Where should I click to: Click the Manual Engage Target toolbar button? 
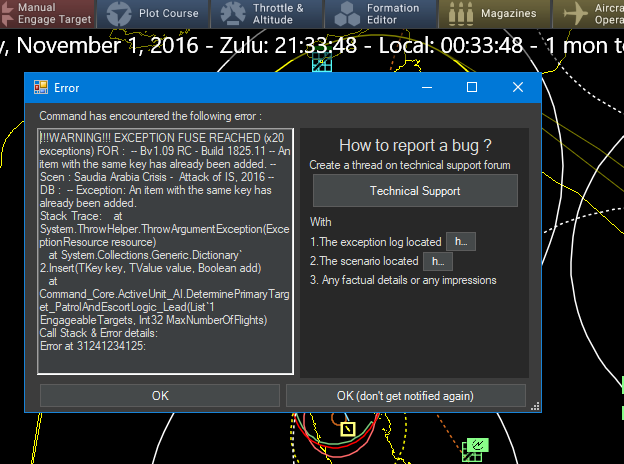coord(47,14)
